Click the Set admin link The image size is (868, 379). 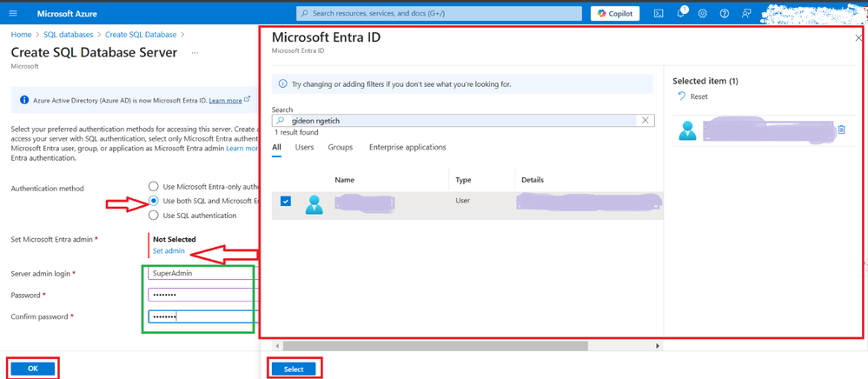click(169, 251)
